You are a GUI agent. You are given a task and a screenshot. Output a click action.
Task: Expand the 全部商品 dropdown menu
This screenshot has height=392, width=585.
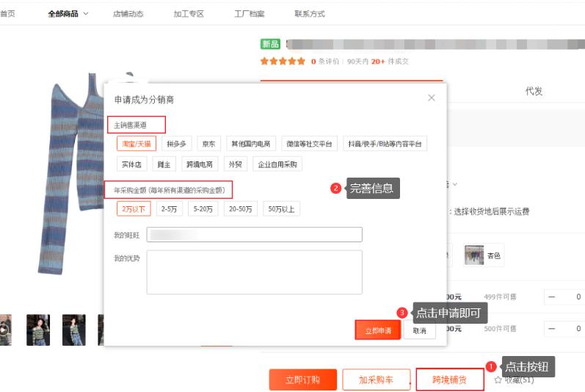point(68,14)
